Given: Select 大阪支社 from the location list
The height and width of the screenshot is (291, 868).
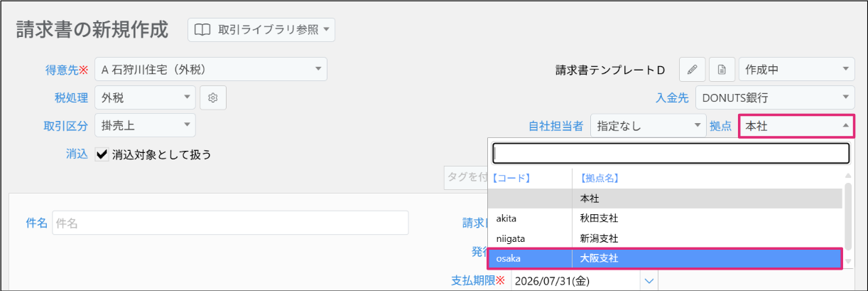Looking at the screenshot, I should pyautogui.click(x=665, y=258).
